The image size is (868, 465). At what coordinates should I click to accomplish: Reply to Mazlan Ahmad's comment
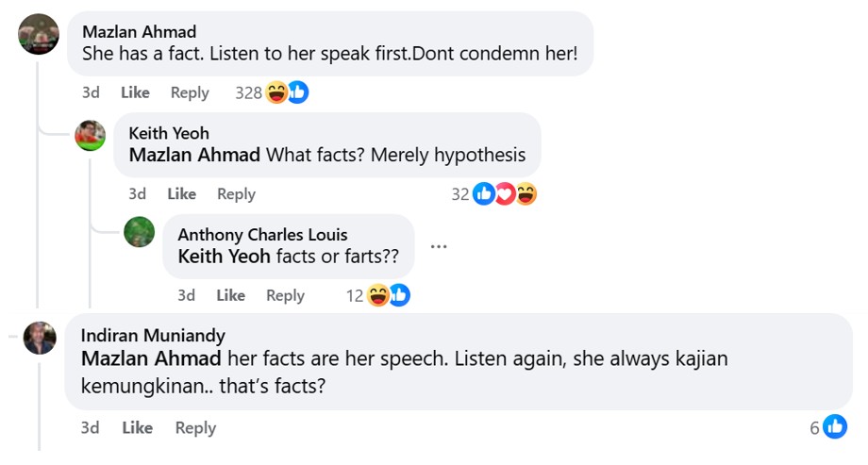pyautogui.click(x=190, y=92)
